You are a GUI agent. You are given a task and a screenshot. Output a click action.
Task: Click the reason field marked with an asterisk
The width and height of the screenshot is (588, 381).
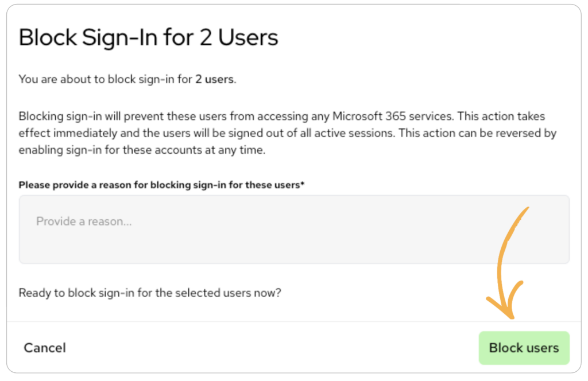point(230,230)
